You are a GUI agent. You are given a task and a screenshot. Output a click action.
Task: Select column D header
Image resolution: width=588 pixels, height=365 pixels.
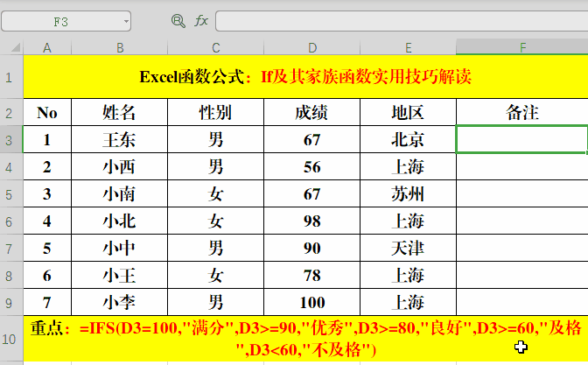tap(312, 47)
